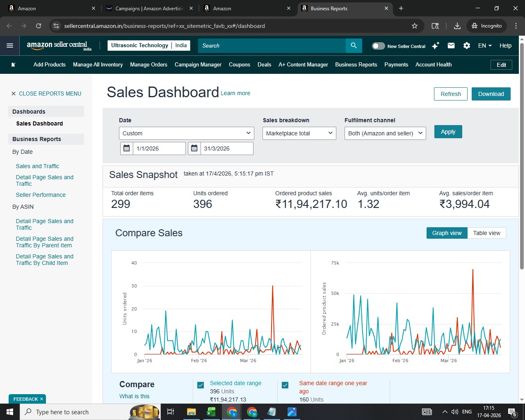The image size is (525, 420).
Task: Click the Edit navigation button
Action: point(501,65)
